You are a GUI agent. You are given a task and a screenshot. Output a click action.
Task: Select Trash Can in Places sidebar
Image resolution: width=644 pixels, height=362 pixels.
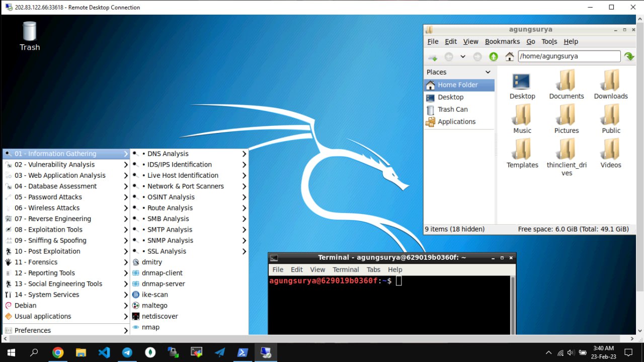pos(452,109)
